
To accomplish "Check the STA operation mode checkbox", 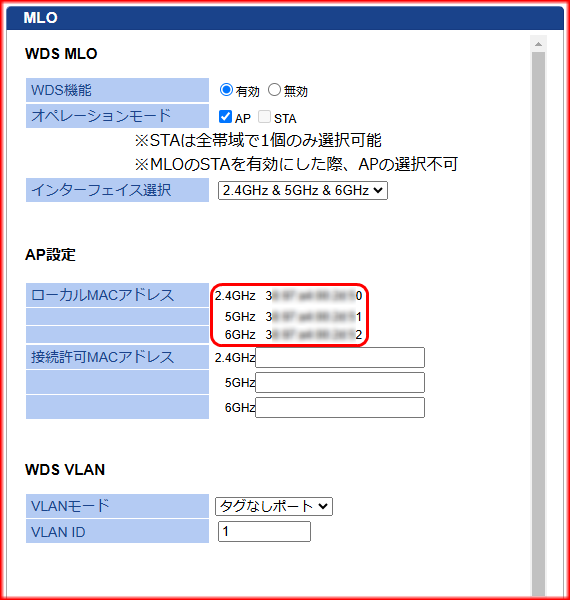I will coord(264,117).
